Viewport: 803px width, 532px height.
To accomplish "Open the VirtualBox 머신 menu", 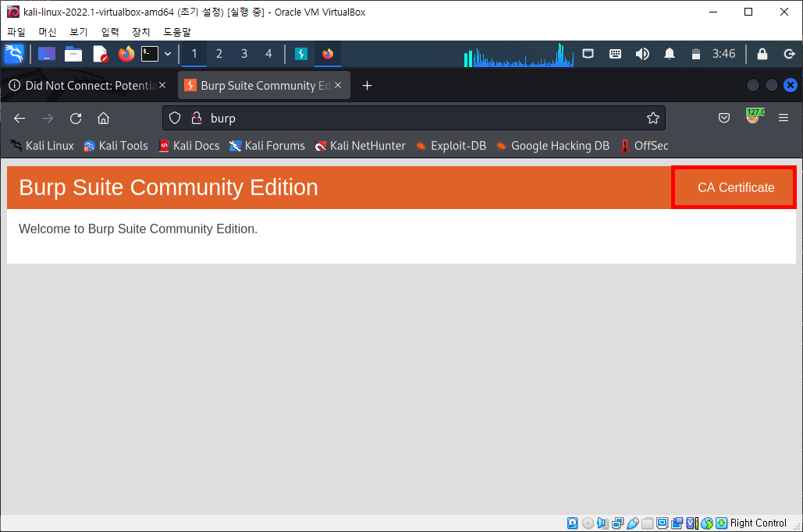I will click(x=48, y=32).
